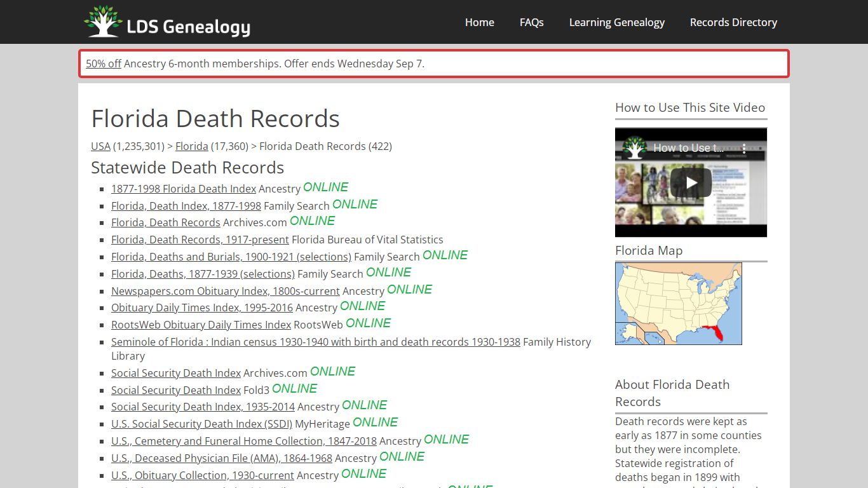Play the How to Use This Site video
This screenshot has height=488, width=868.
[x=691, y=183]
